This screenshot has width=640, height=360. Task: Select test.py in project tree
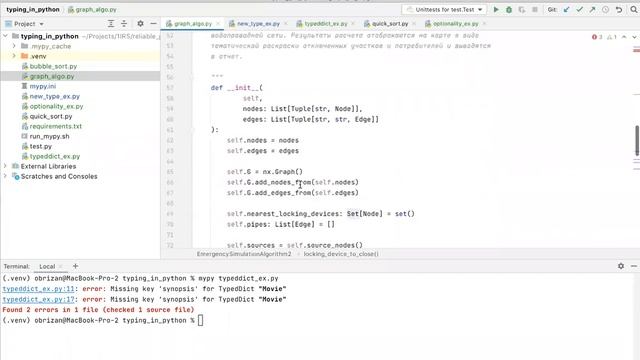pos(40,146)
